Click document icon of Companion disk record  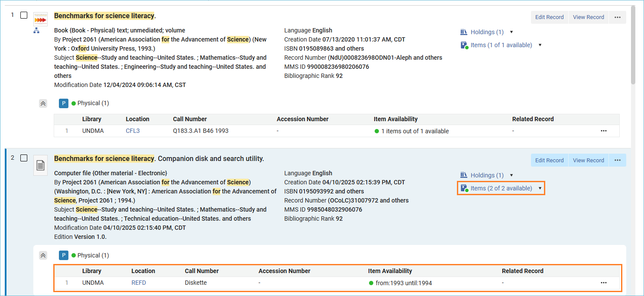[x=40, y=165]
